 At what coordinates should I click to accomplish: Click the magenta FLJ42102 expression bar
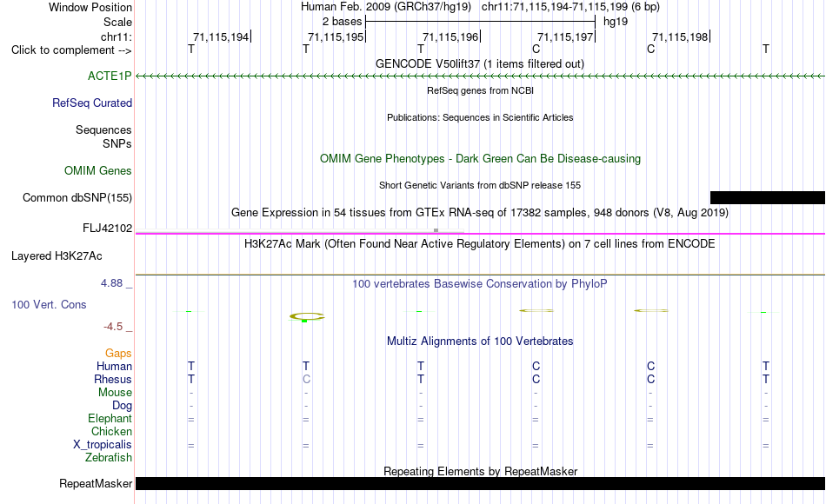pos(480,233)
